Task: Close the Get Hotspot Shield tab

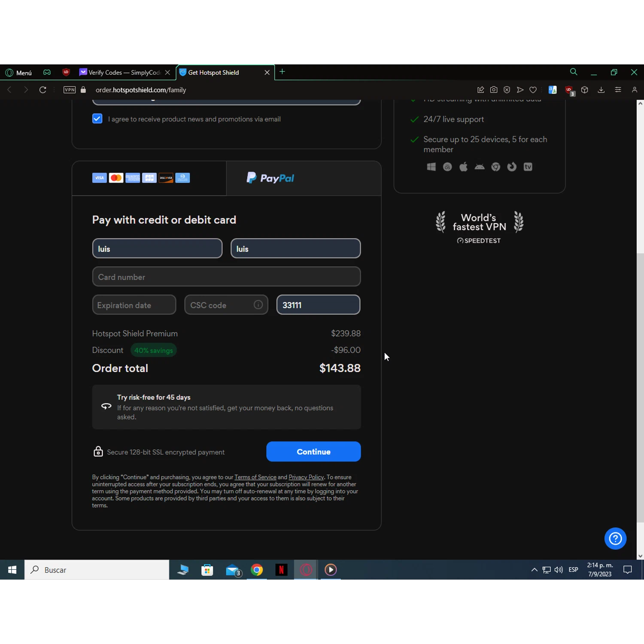Action: pos(267,73)
